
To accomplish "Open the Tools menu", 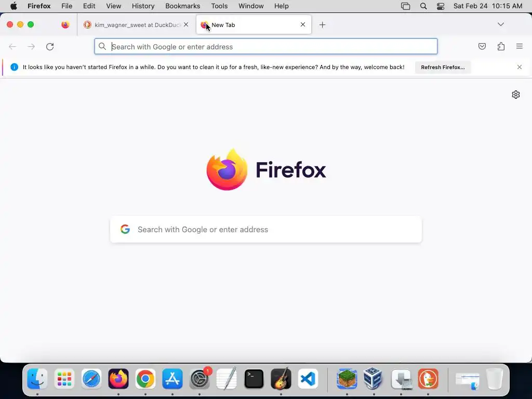I will (x=220, y=6).
